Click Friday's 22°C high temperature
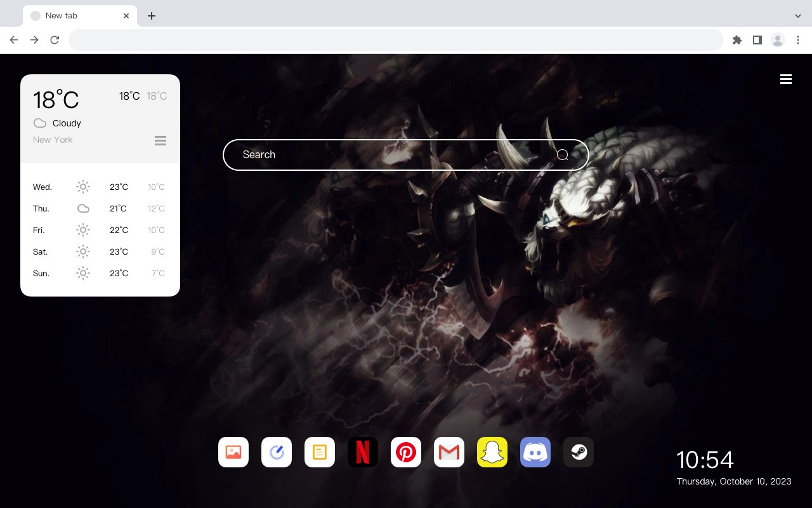The width and height of the screenshot is (812, 508). [x=119, y=230]
